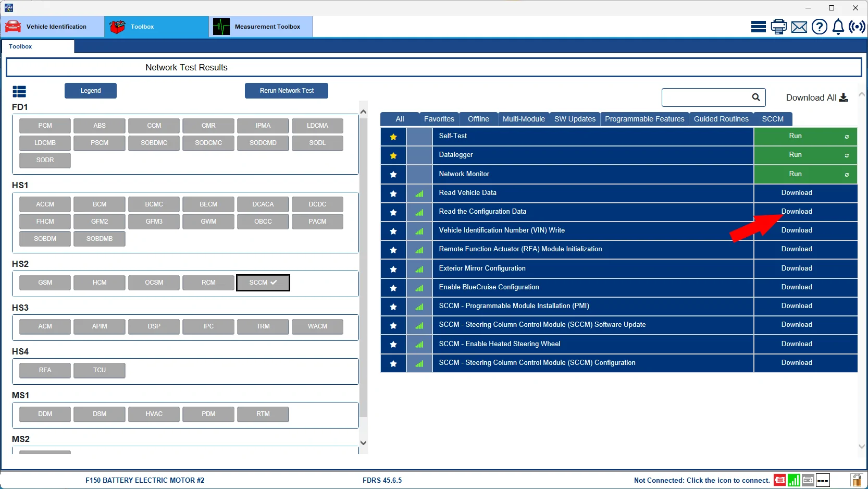
Task: Toggle the module list view icon
Action: pyautogui.click(x=19, y=92)
